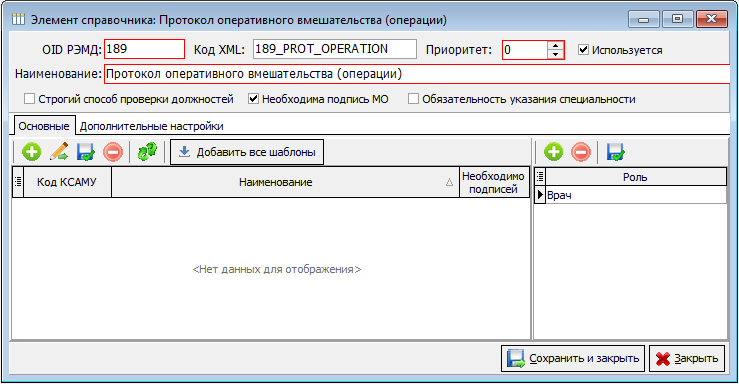739x384 pixels.
Task: Save roles with icon above Роль grid
Action: [616, 152]
